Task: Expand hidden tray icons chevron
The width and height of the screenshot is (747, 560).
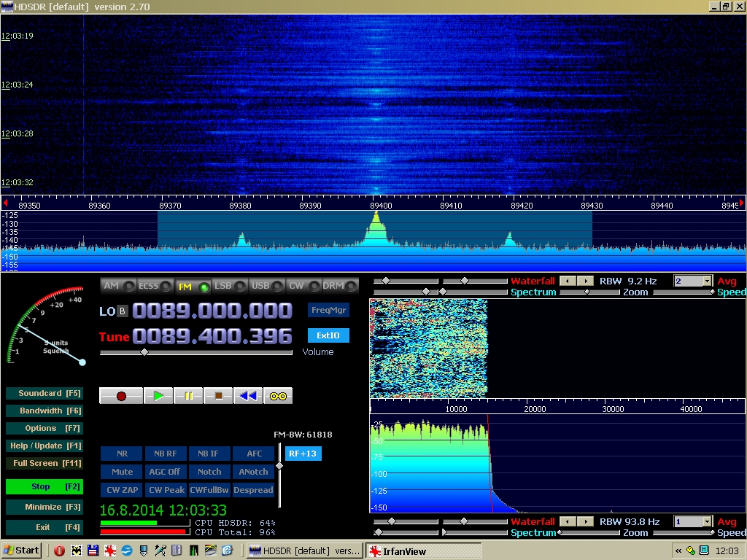Action: 678,551
